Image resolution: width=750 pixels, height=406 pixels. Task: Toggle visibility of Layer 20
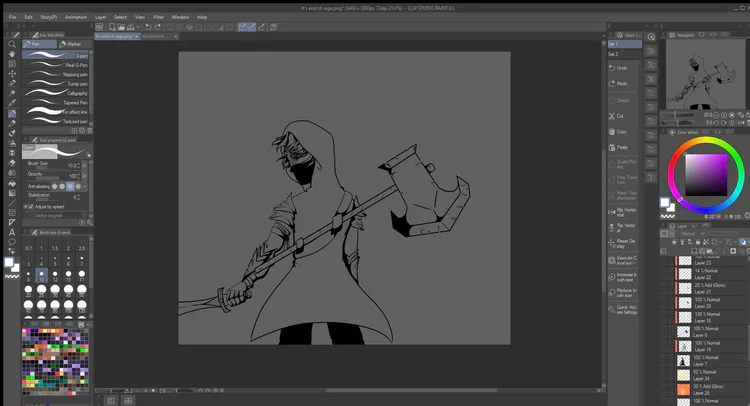click(664, 303)
